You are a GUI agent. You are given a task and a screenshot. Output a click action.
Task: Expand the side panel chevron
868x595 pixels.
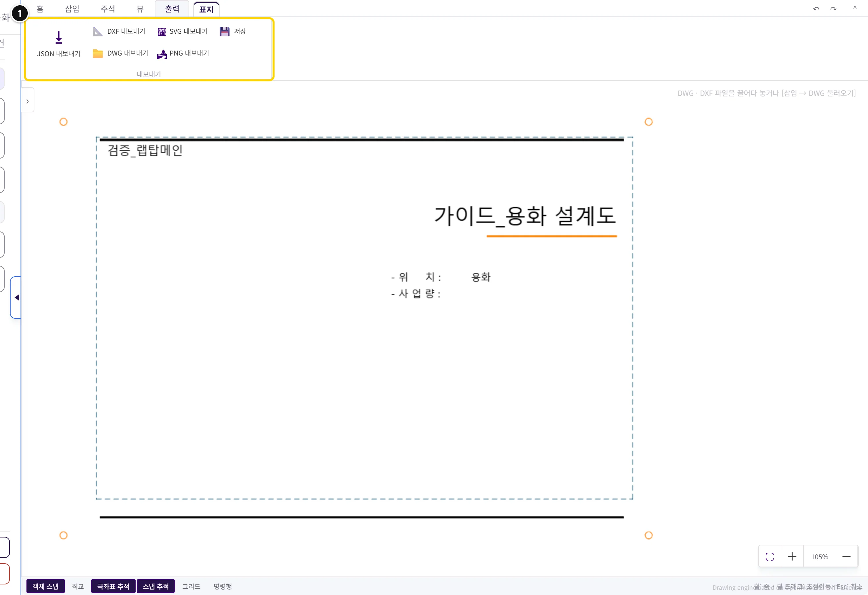28,101
